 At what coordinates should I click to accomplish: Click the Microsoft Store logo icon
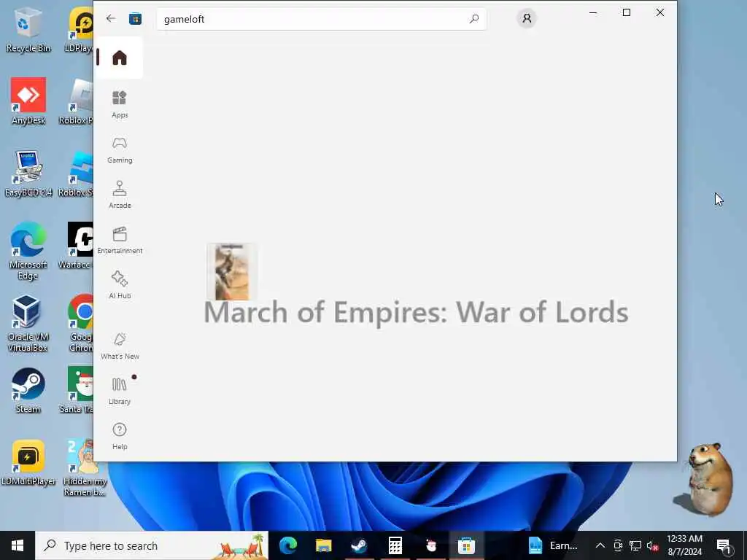pos(135,18)
